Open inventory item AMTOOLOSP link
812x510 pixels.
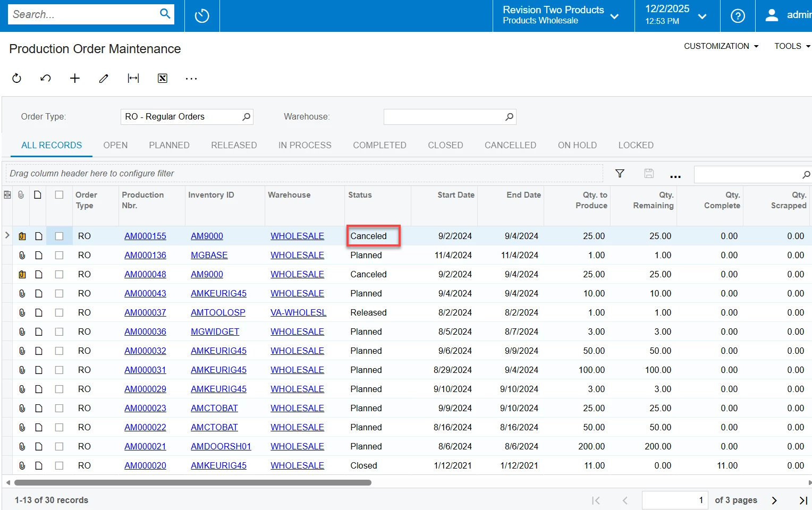[x=218, y=312]
